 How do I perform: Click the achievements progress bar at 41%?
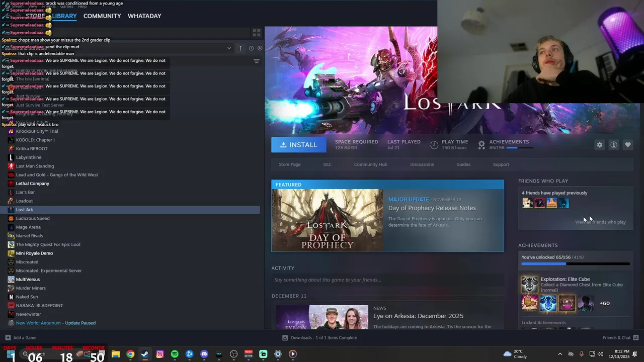pos(576,263)
